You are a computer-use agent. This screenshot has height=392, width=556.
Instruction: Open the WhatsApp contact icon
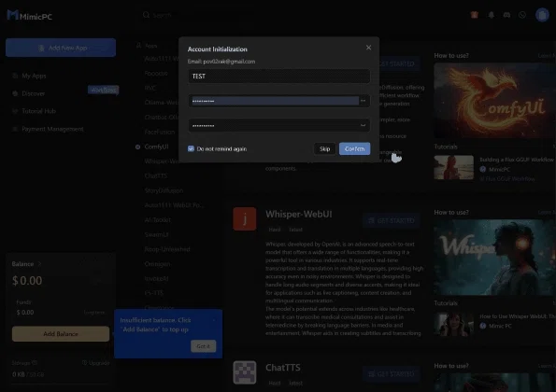[522, 15]
